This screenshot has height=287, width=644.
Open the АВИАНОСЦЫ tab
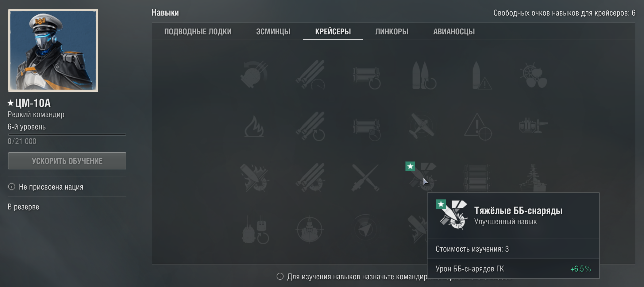click(454, 32)
